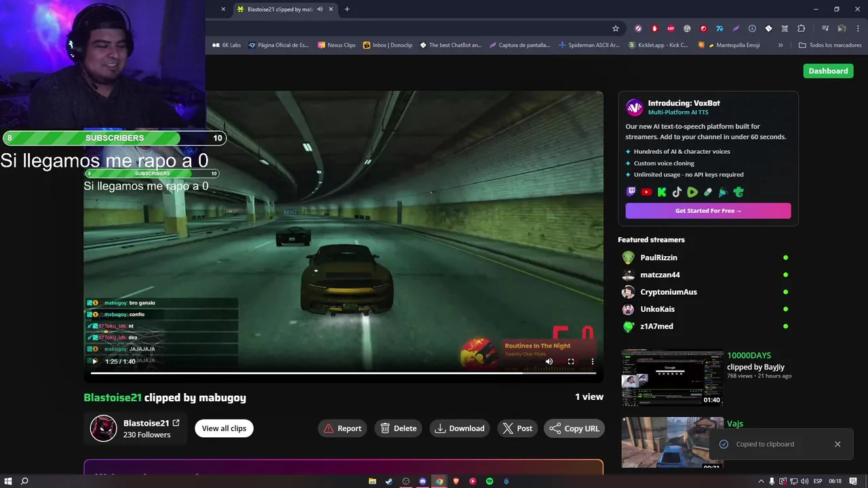Seek along the video progress bar
The width and height of the screenshot is (868, 488).
pyautogui.click(x=343, y=373)
